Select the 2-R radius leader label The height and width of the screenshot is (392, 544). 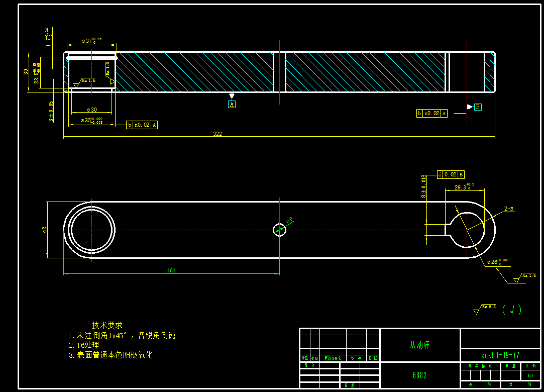(509, 209)
